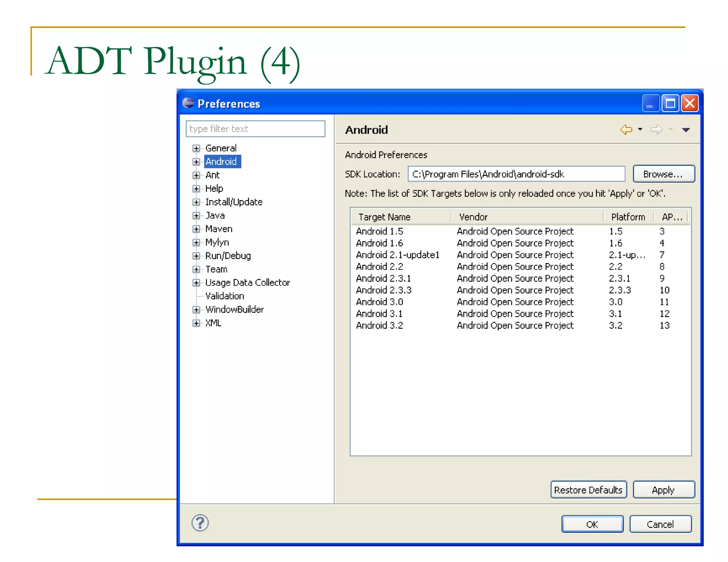The image size is (728, 562).
Task: Sort by Vendor column header
Action: click(527, 217)
